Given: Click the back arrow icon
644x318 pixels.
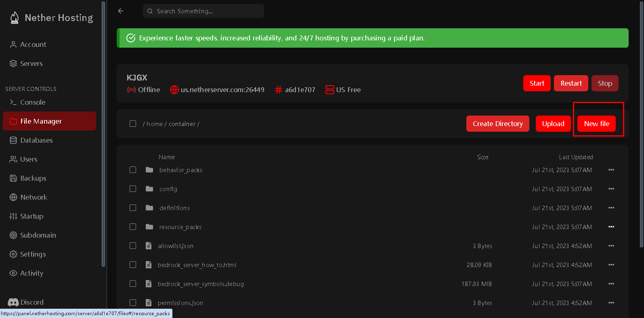Looking at the screenshot, I should [121, 11].
